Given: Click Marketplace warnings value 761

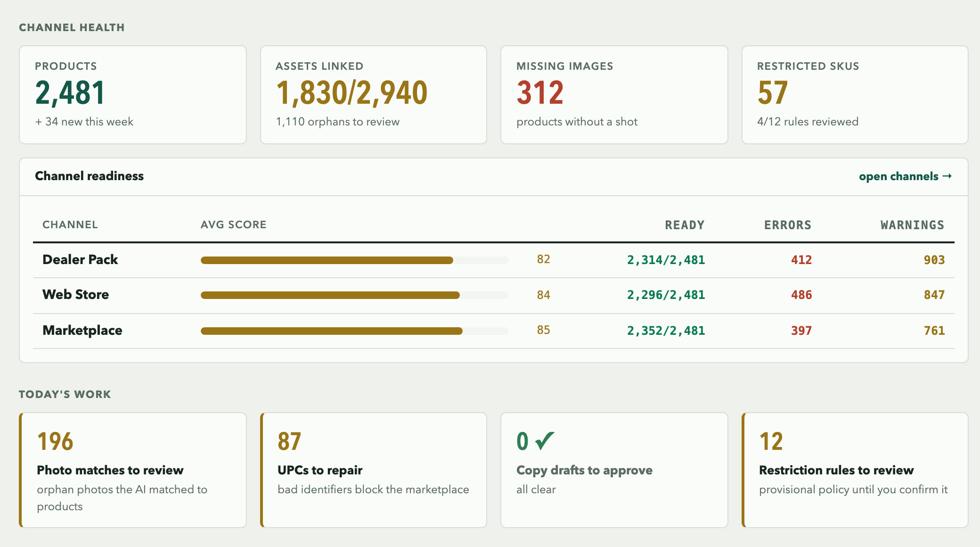Looking at the screenshot, I should [x=934, y=331].
